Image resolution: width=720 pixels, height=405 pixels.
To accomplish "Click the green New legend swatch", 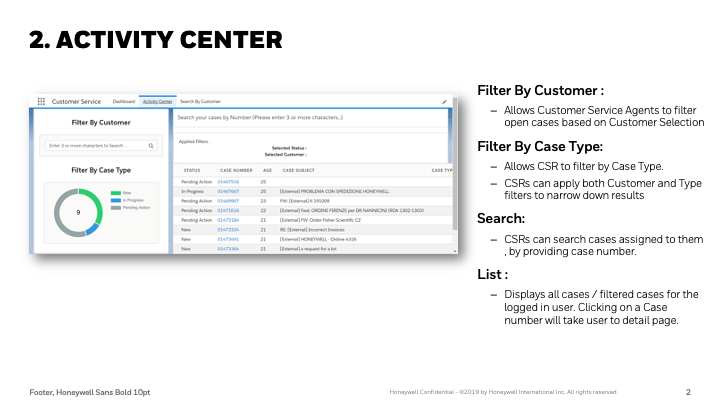I will (x=116, y=191).
